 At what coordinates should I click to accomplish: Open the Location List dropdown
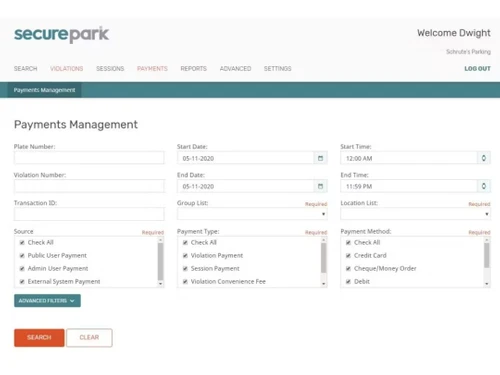415,214
